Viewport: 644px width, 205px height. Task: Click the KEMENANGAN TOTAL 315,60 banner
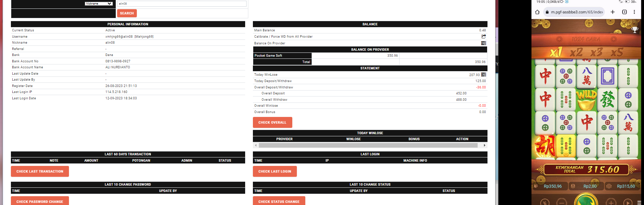point(586,169)
